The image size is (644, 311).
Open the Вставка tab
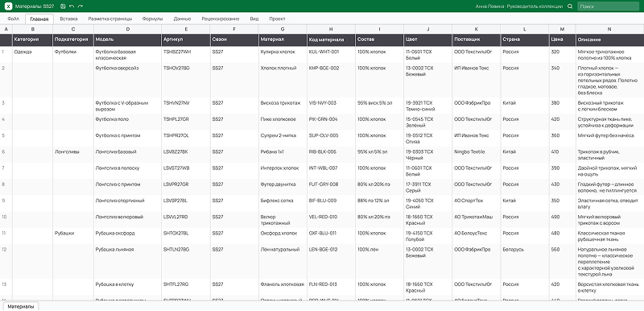pos(68,19)
